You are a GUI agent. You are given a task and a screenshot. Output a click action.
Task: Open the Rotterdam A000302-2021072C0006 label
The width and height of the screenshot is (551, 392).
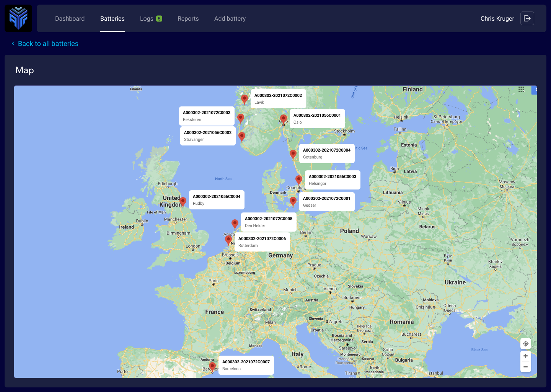[262, 242]
